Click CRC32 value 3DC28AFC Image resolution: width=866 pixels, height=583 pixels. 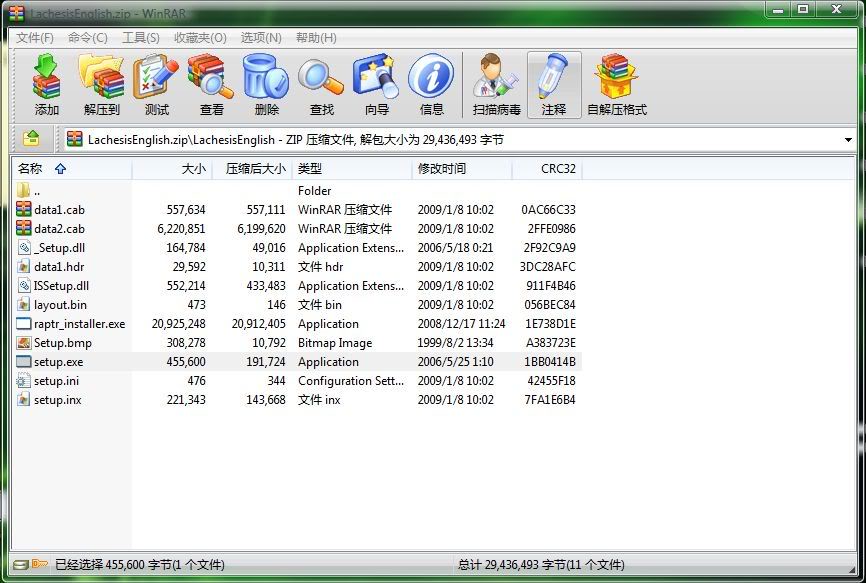547,267
